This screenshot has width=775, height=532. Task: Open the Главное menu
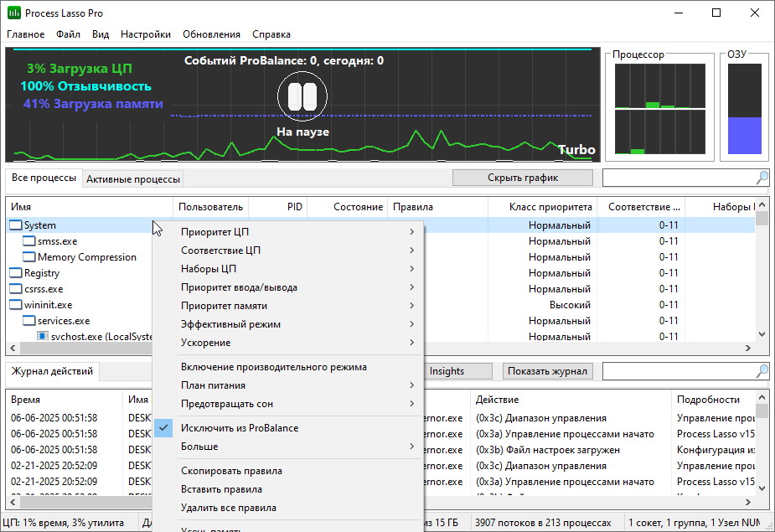coord(26,34)
